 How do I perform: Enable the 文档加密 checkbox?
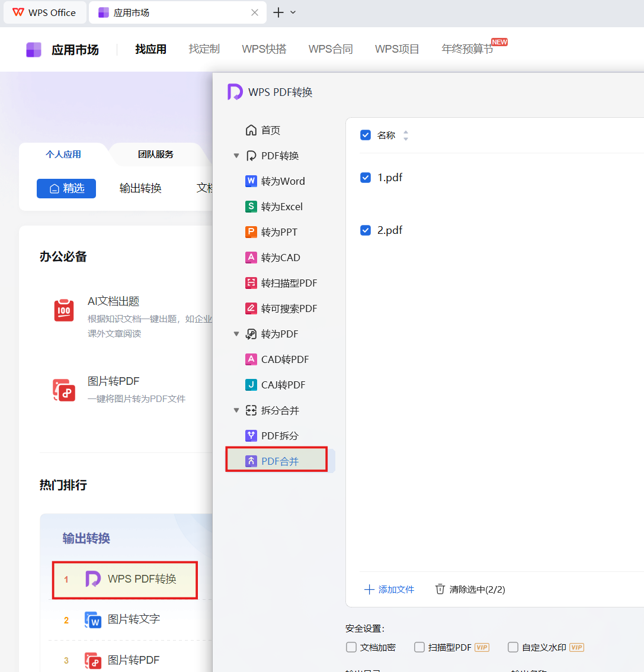(351, 647)
